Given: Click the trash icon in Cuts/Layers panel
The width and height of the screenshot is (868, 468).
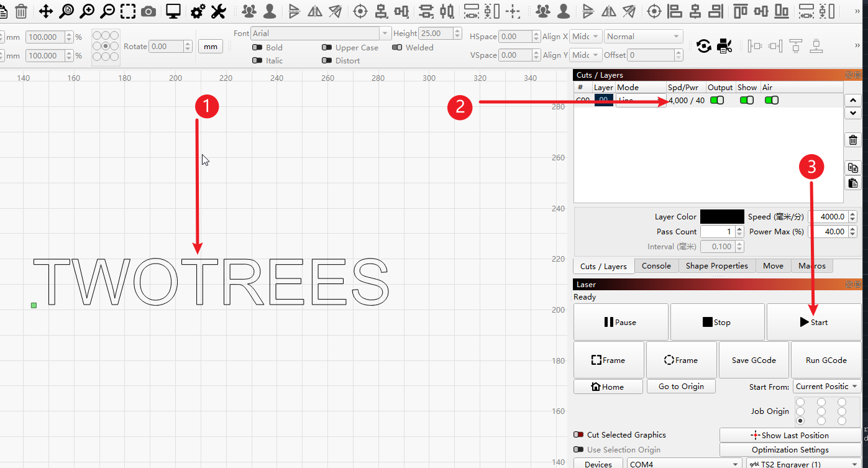Looking at the screenshot, I should [853, 140].
